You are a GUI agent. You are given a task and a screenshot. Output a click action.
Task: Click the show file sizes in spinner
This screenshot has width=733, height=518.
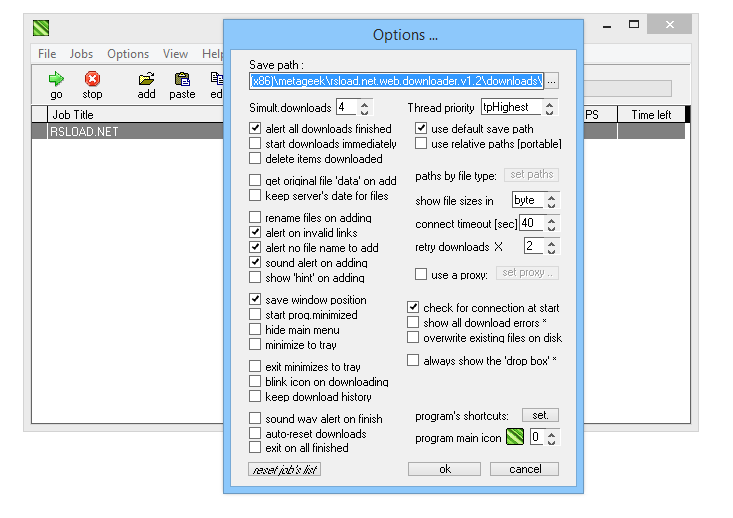(551, 201)
